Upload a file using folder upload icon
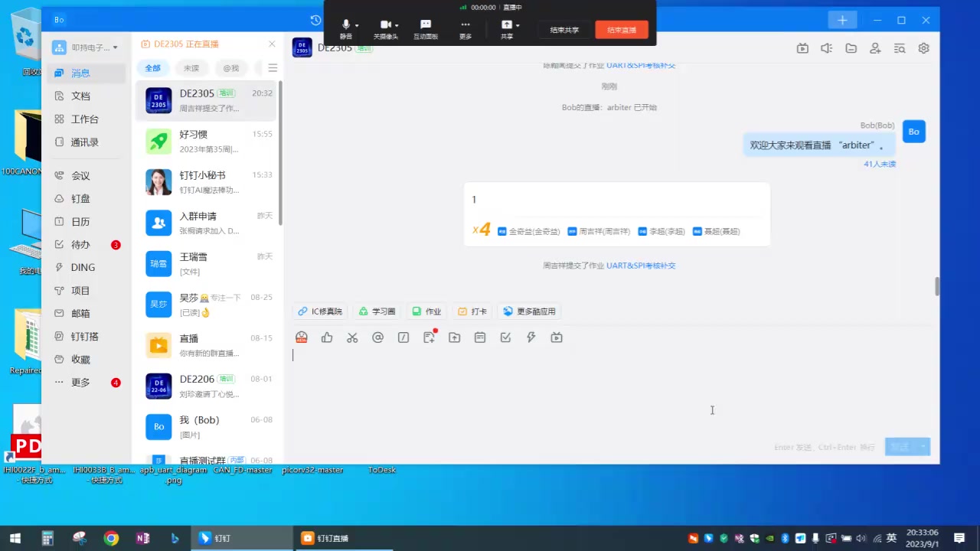The width and height of the screenshot is (980, 551). [x=455, y=337]
